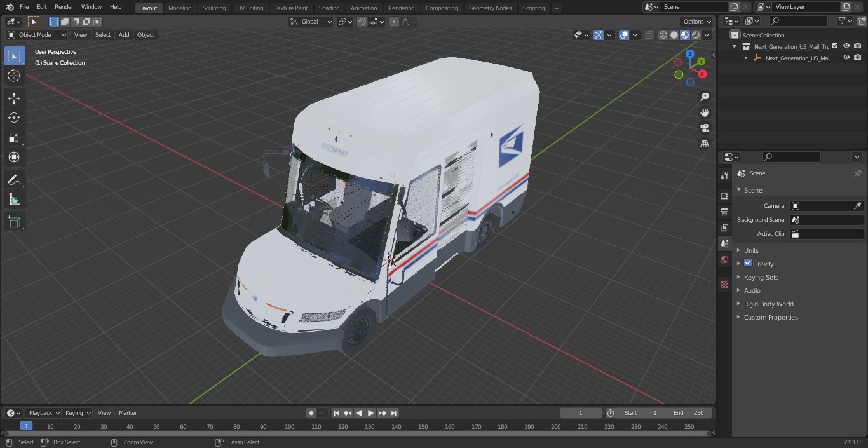Image resolution: width=868 pixels, height=448 pixels.
Task: Jump to the start frame
Action: pyautogui.click(x=337, y=413)
